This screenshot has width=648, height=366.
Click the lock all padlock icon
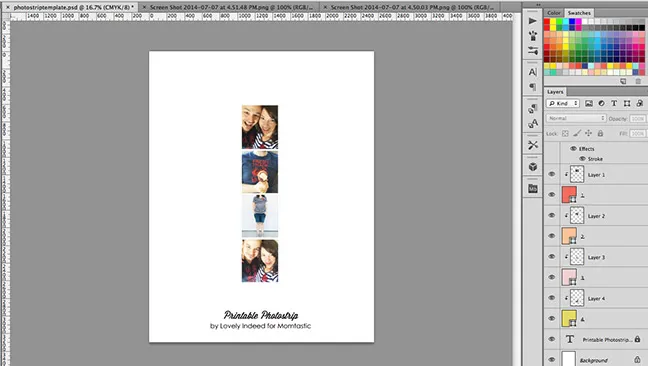(600, 133)
